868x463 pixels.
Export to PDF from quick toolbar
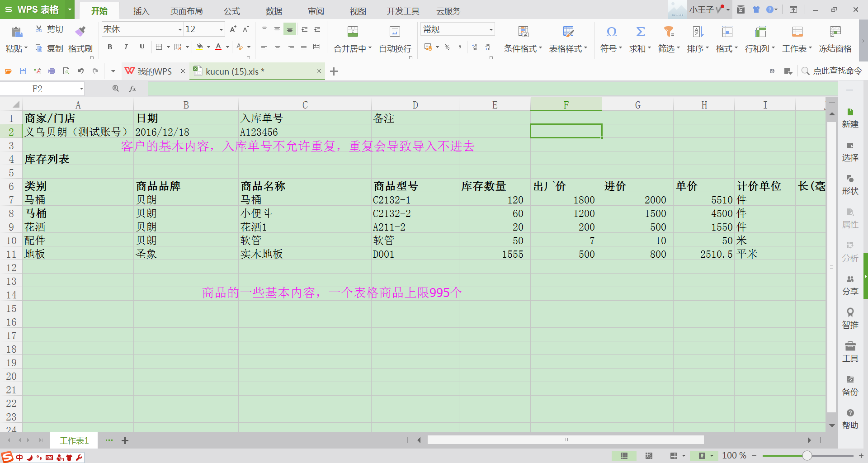(x=38, y=71)
